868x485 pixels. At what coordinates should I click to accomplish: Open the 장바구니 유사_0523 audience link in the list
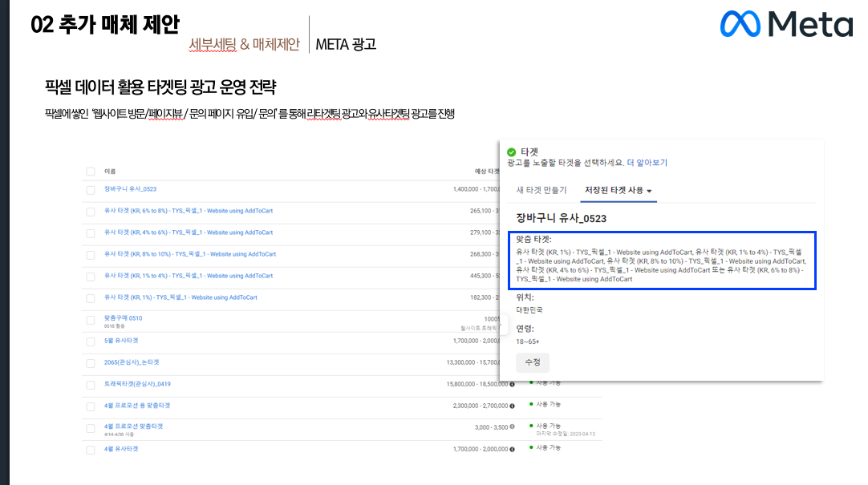pos(131,189)
